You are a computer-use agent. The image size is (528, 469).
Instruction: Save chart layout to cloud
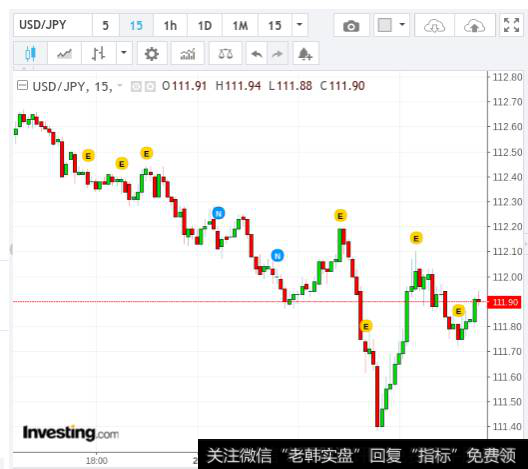click(474, 25)
